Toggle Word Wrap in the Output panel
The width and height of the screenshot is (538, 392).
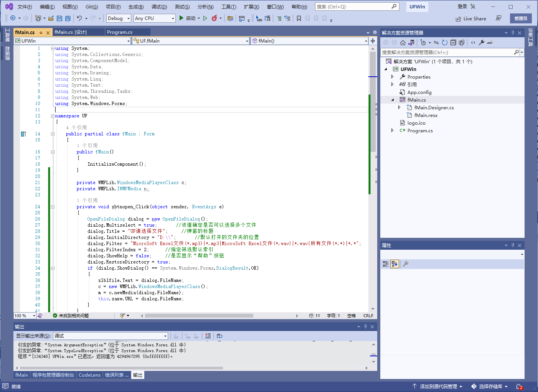point(219,336)
